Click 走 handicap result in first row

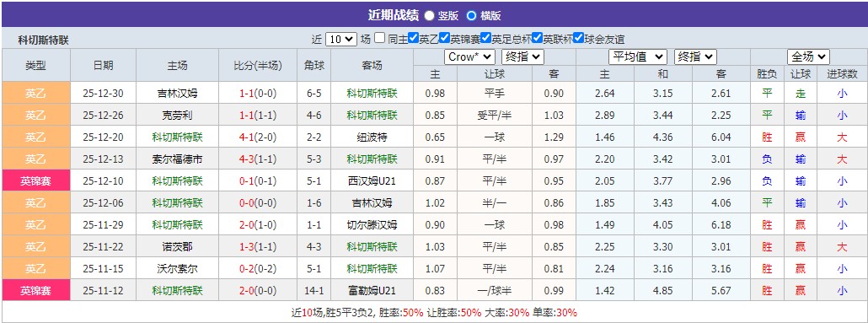click(801, 94)
